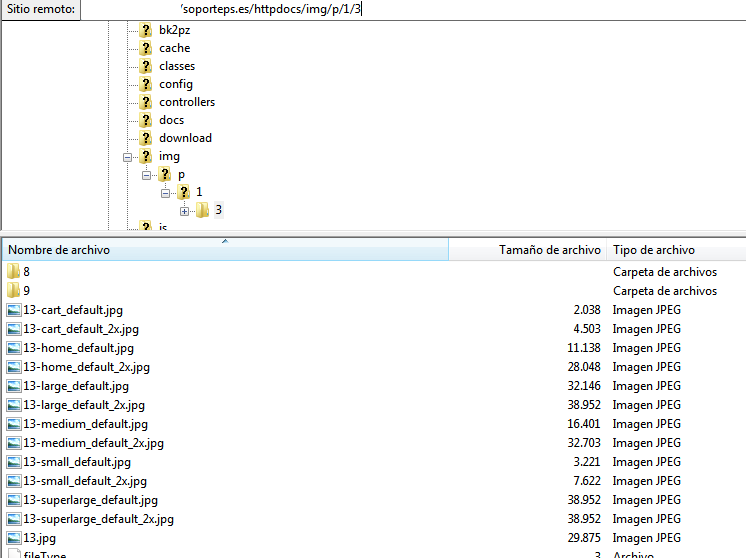Screen dimensions: 746x558
Task: Click Imagen JPEG type of 13-small_default_2x.jpg
Action: click(647, 481)
